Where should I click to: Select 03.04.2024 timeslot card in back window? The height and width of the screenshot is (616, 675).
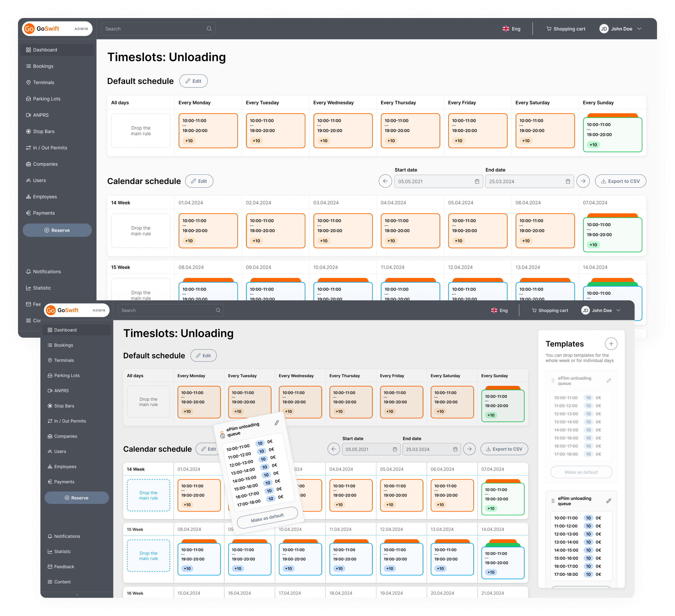pos(343,231)
